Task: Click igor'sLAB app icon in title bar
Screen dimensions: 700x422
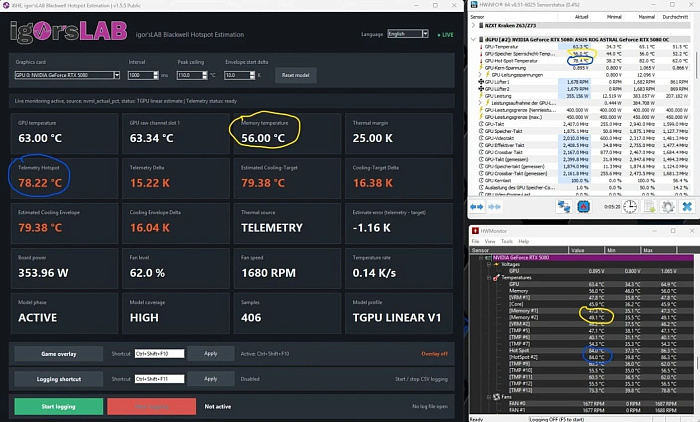Action: coord(6,5)
